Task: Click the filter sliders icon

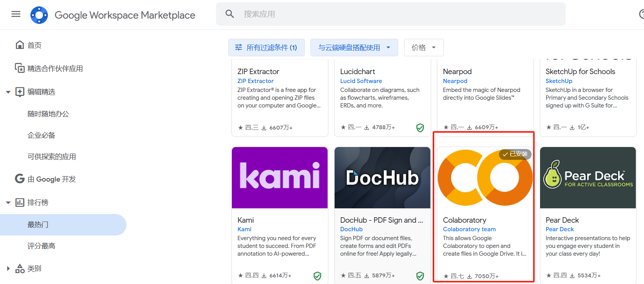Action: [x=238, y=47]
